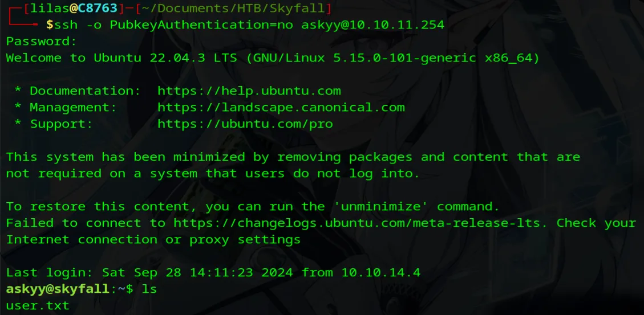This screenshot has height=315, width=644.
Task: Click the "Failed to connect" message text
Action: click(x=86, y=223)
